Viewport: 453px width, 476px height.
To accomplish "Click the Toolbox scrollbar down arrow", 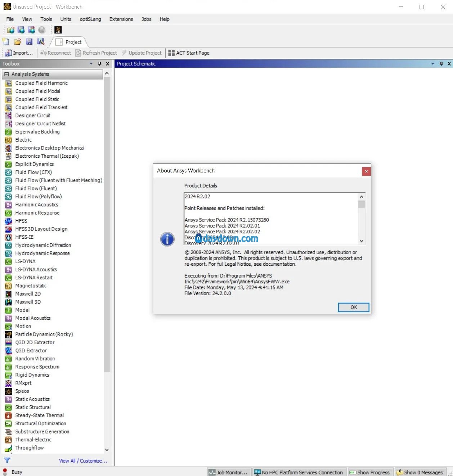I will (x=107, y=450).
